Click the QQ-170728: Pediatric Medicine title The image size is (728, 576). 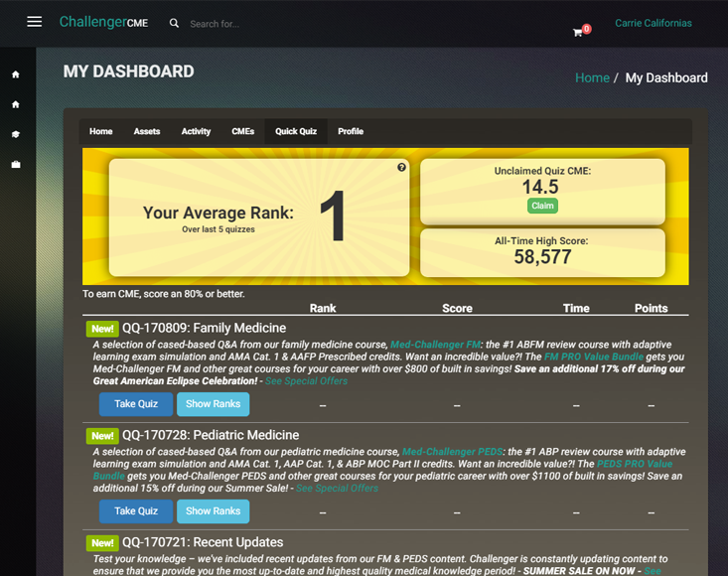pos(211,435)
